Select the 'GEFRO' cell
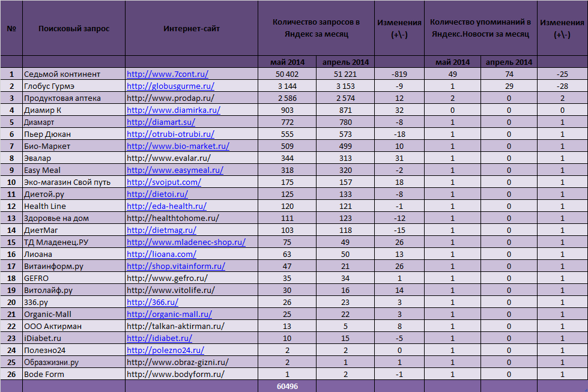This screenshot has height=392, width=588. click(x=74, y=278)
